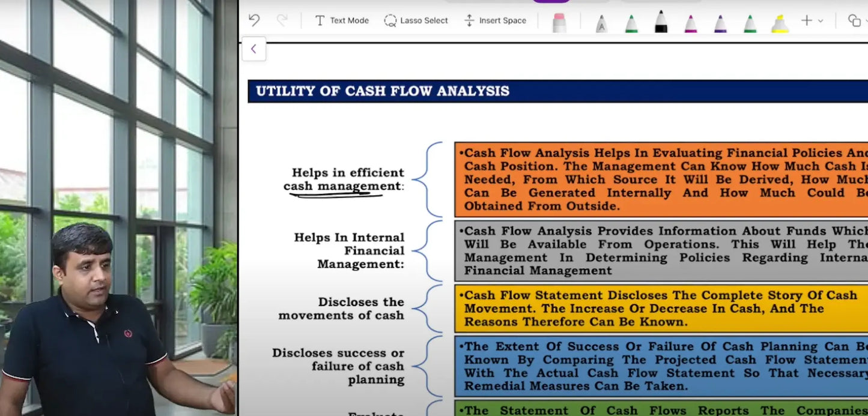Choose the purple pen

click(720, 23)
